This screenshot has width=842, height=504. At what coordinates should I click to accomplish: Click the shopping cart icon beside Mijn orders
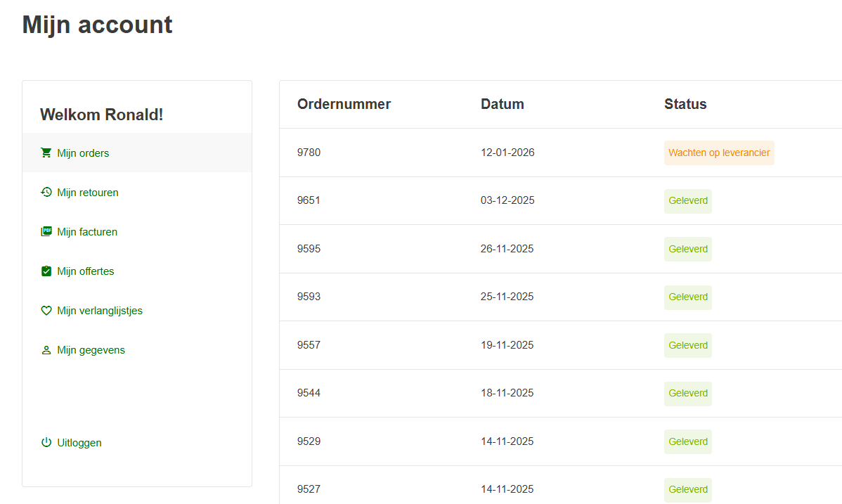coord(46,153)
